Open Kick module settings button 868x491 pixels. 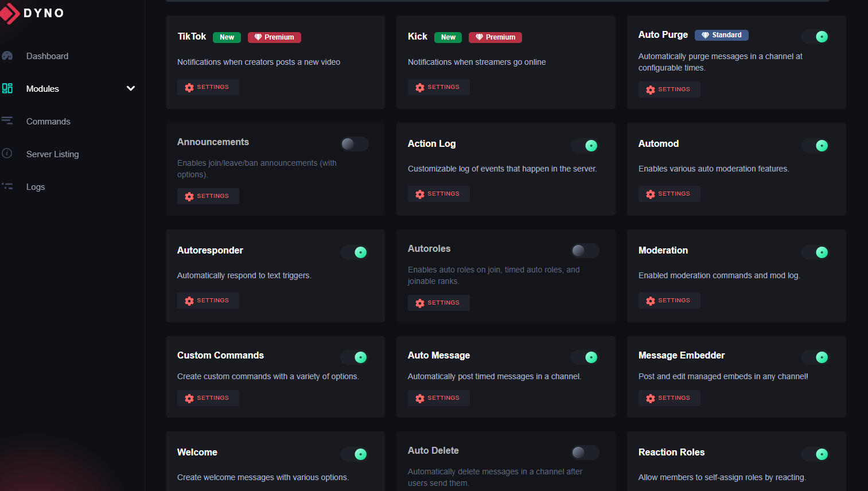438,87
